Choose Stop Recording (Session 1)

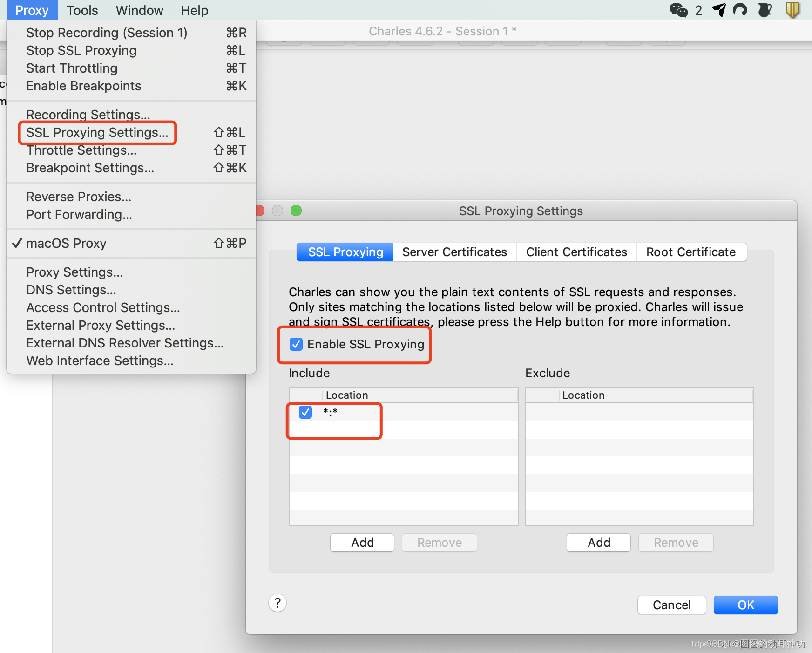tap(131, 33)
